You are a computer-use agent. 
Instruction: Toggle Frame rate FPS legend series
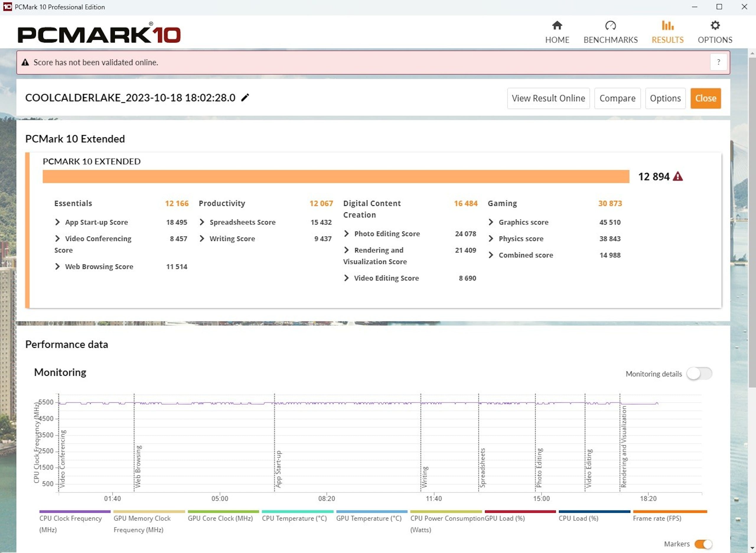pyautogui.click(x=670, y=516)
